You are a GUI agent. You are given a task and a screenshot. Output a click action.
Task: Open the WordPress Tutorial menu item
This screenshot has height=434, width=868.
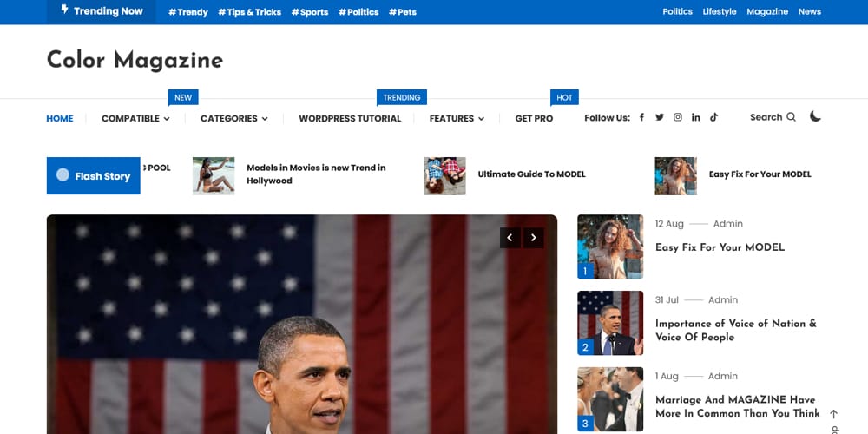coord(350,119)
